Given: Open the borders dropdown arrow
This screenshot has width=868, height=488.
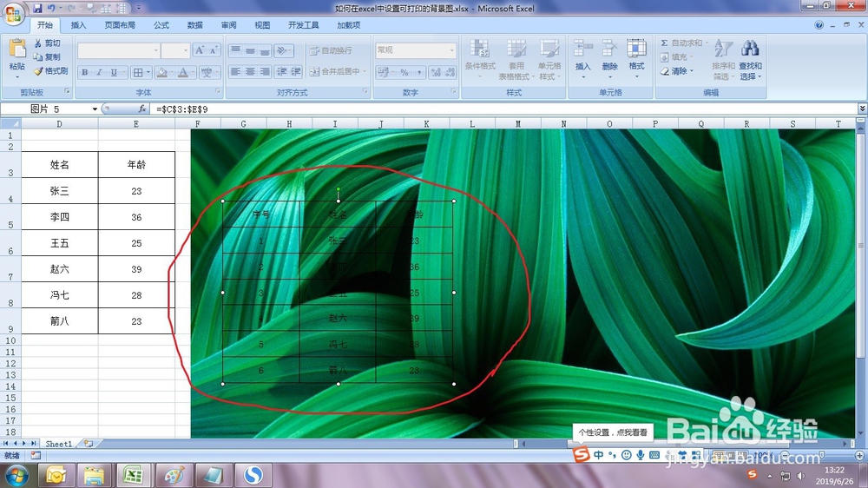Looking at the screenshot, I should pyautogui.click(x=148, y=73).
